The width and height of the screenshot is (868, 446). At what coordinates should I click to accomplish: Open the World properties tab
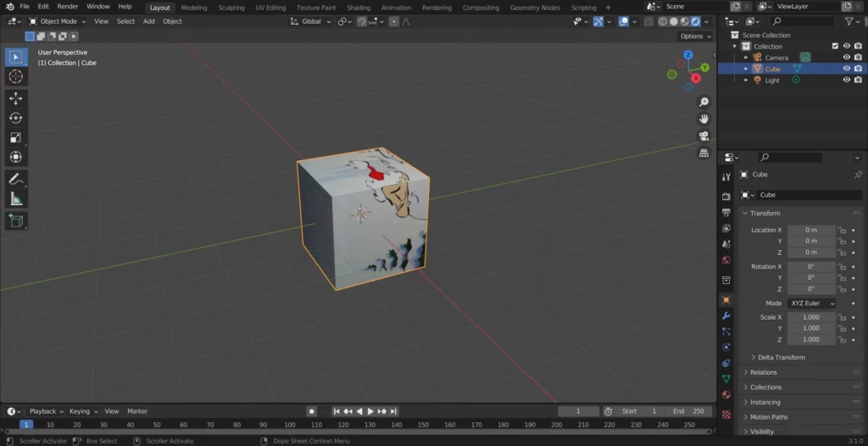pyautogui.click(x=726, y=259)
